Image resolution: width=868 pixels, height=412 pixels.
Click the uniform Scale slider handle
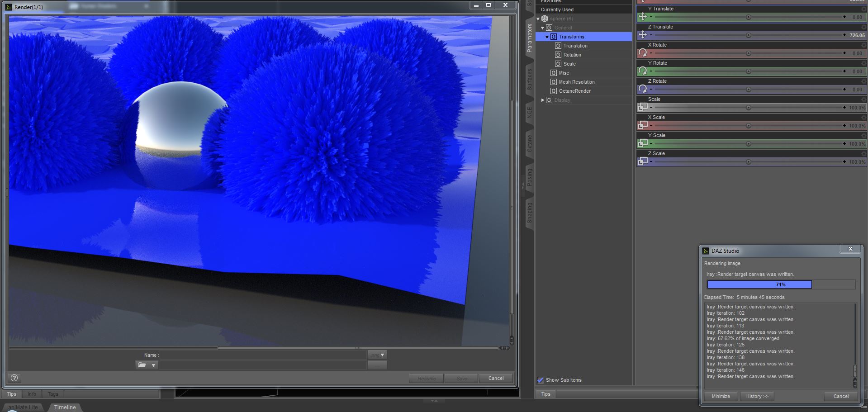tap(749, 108)
